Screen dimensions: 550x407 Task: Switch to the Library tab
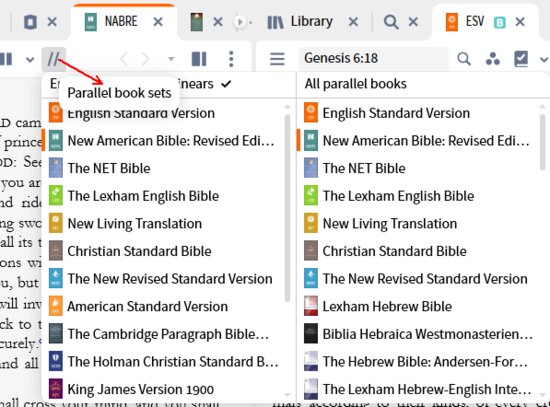pos(300,22)
